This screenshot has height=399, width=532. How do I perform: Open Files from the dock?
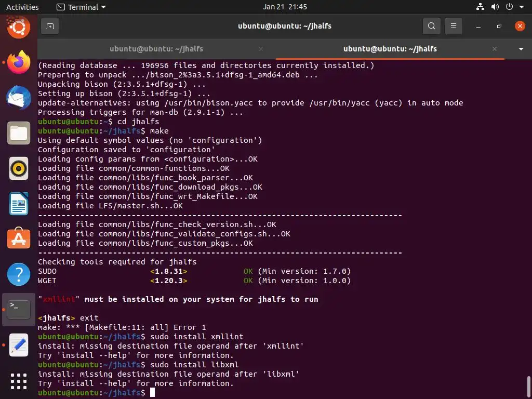click(19, 133)
